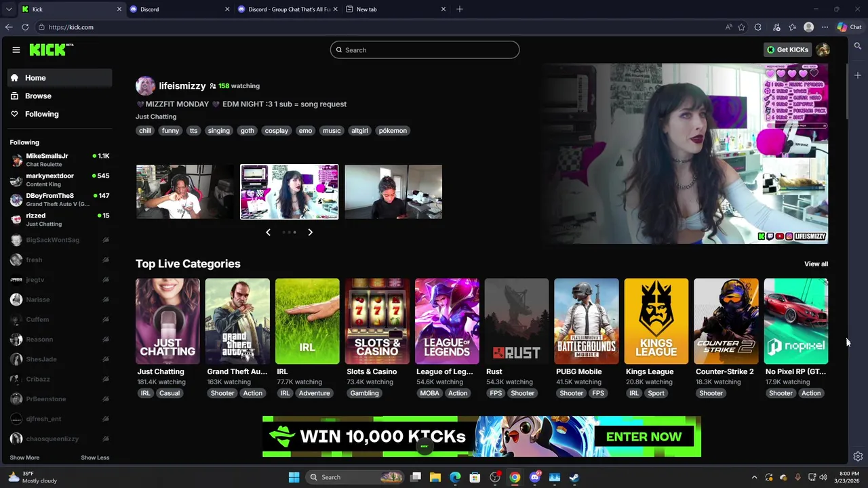Open lifeismizzy channel name link
The width and height of the screenshot is (868, 488).
[x=182, y=86]
